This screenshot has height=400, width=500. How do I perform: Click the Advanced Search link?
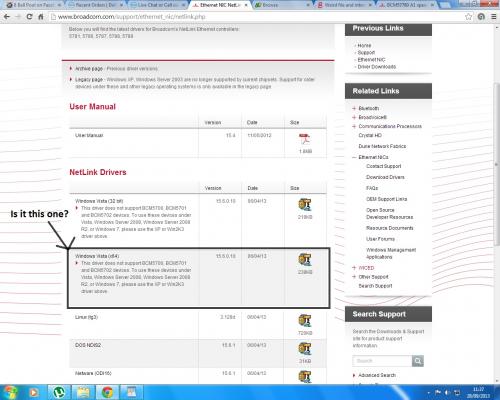tap(377, 375)
